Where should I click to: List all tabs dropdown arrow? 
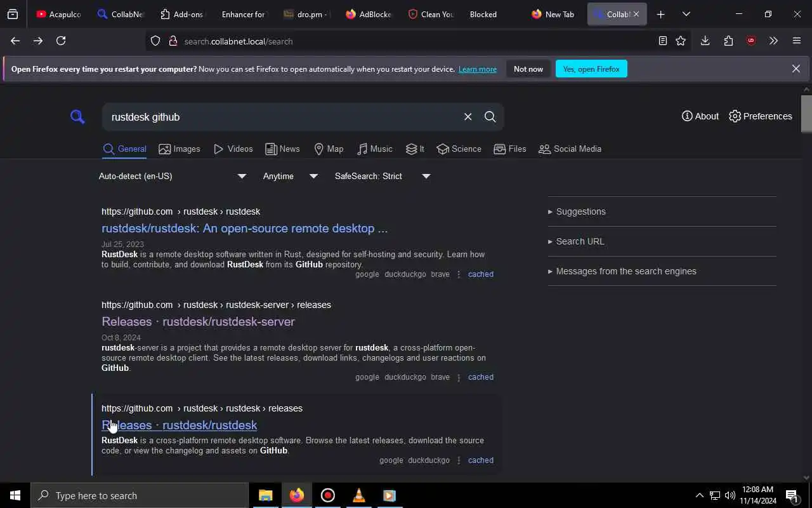coord(686,14)
